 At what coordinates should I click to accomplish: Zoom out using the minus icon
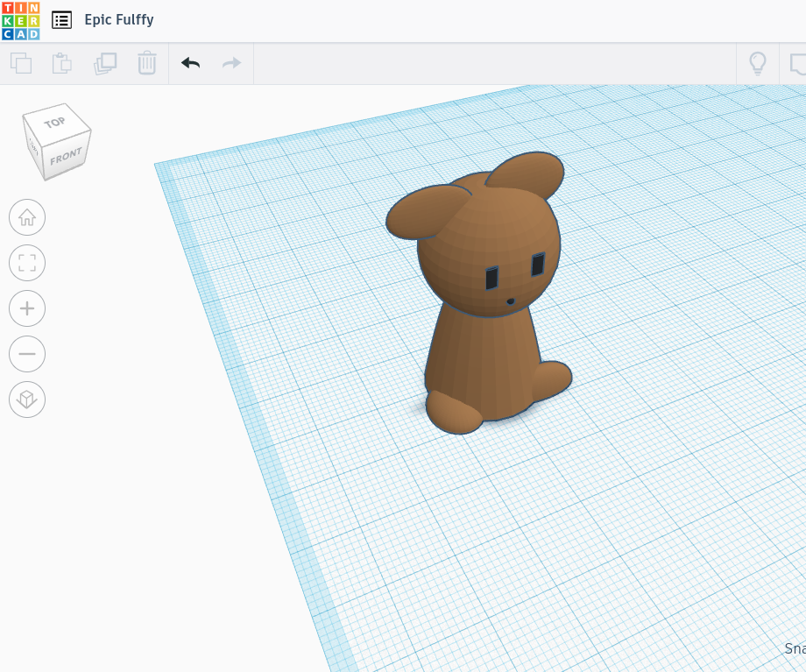point(27,354)
